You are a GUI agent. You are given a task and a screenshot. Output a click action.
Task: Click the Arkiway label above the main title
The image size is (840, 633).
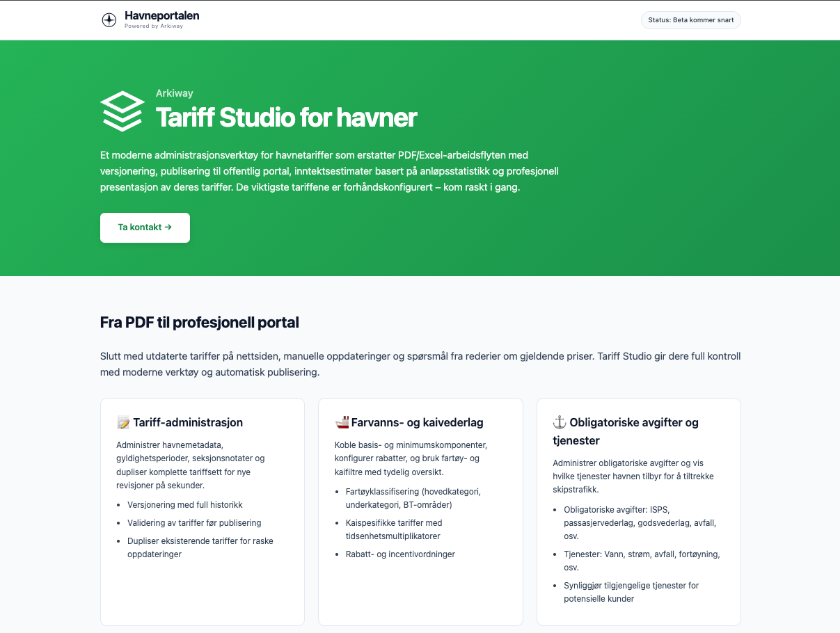[173, 93]
